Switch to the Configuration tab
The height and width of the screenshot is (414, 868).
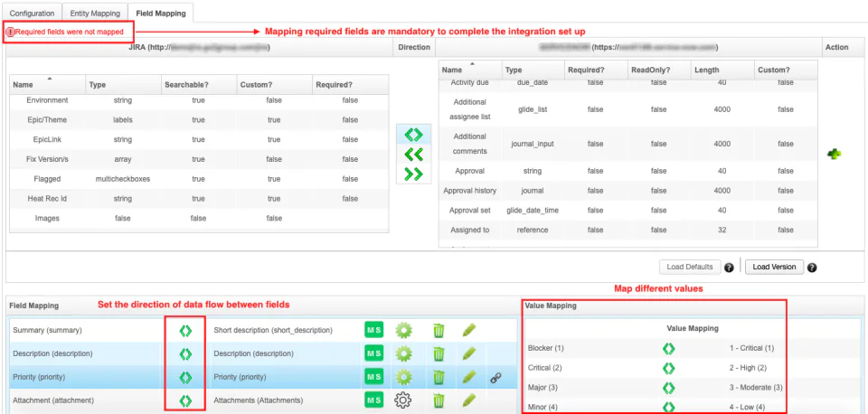click(32, 14)
